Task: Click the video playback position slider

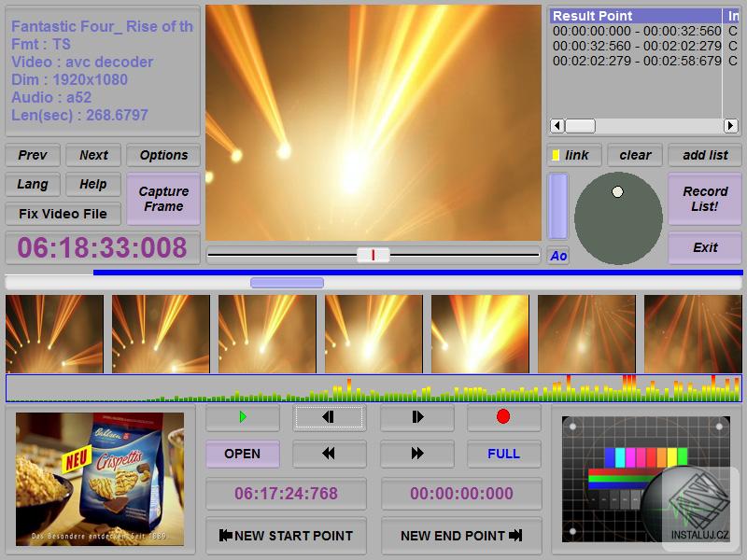Action: (373, 254)
